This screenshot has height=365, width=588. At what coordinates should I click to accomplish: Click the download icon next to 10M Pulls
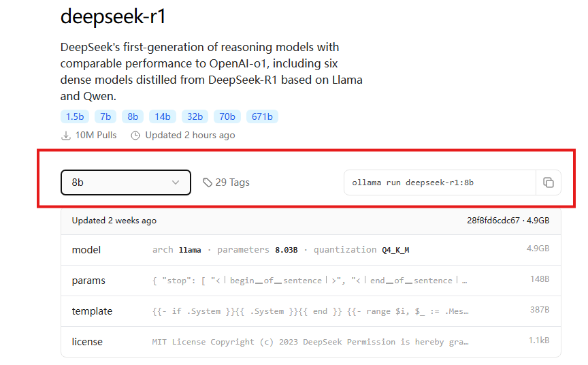pos(66,136)
